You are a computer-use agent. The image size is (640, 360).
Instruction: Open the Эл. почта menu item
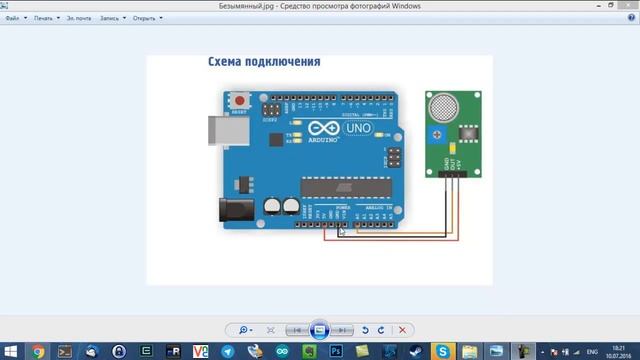tap(79, 18)
